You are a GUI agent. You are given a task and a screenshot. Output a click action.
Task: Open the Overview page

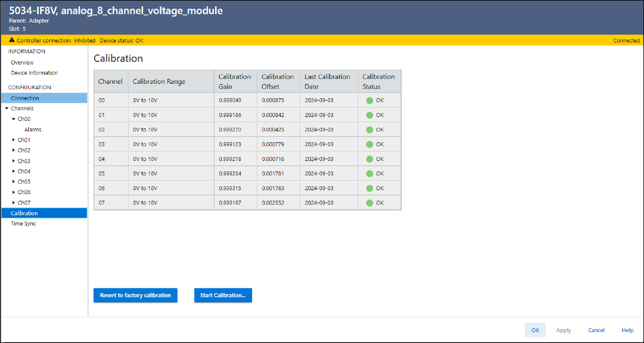[x=22, y=63]
